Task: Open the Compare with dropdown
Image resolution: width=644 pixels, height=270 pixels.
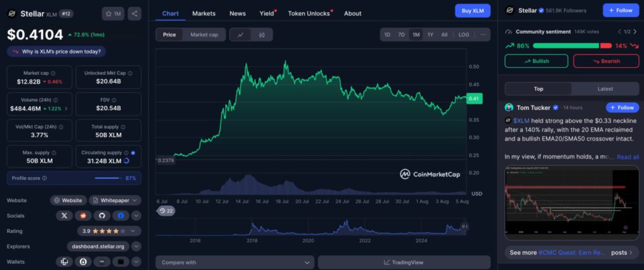Action: (x=235, y=262)
